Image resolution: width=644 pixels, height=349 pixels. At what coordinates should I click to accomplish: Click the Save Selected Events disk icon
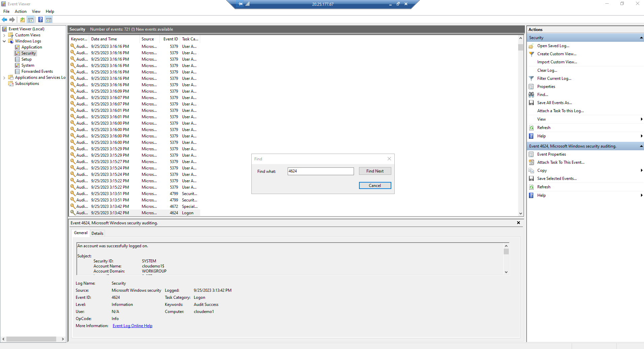(531, 179)
